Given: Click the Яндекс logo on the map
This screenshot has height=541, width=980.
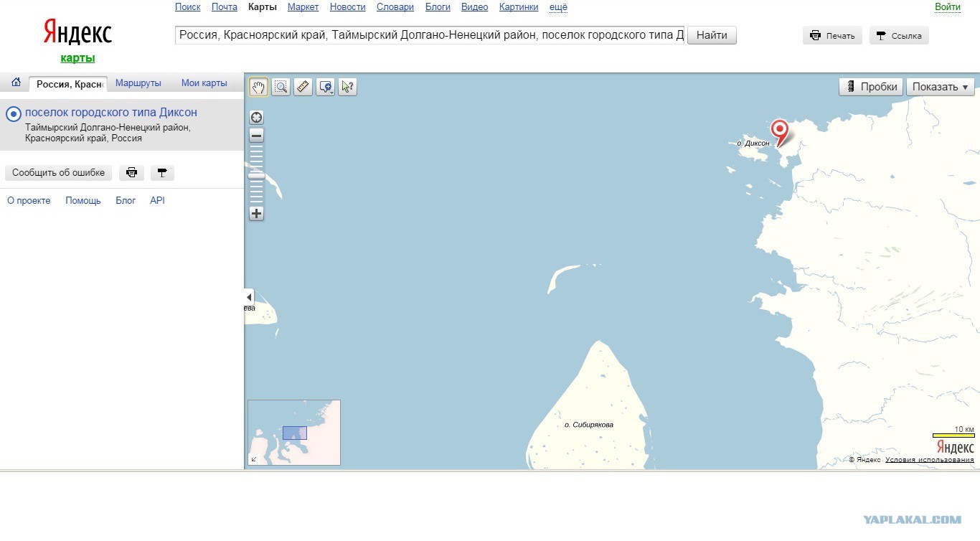Looking at the screenshot, I should 956,447.
